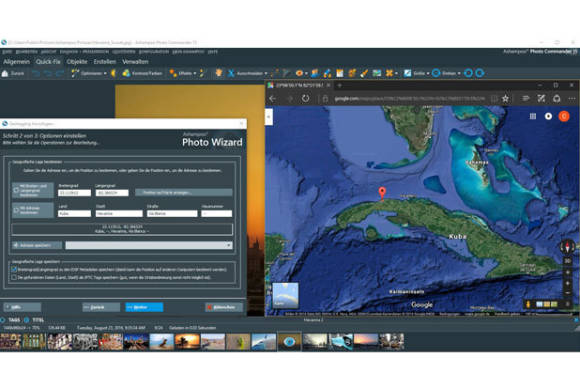The image size is (580, 388).
Task: Enable saving coordinates to EXIF metadata checkbox
Action: pos(14,269)
